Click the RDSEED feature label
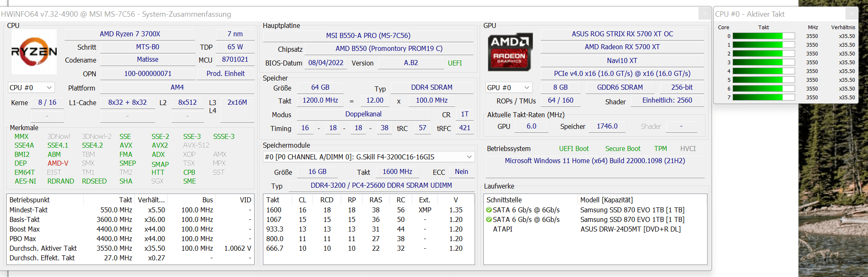 pos(94,181)
